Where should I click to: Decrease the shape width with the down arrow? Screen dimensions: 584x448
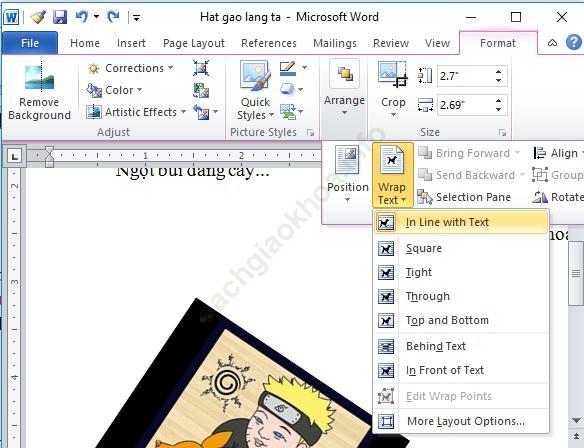click(499, 110)
